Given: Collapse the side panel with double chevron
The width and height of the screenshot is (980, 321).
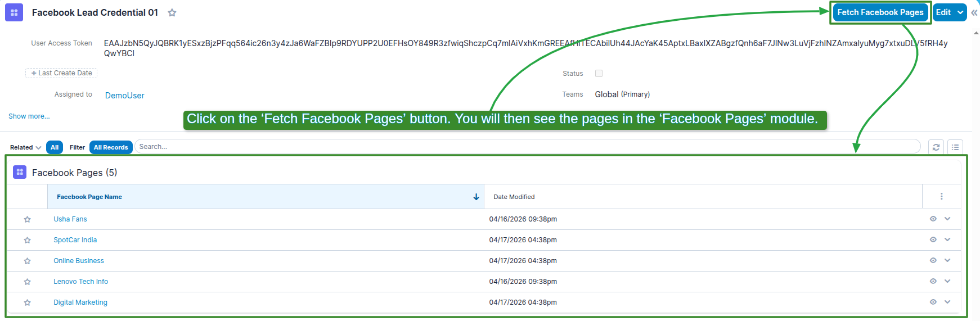Looking at the screenshot, I should 974,12.
